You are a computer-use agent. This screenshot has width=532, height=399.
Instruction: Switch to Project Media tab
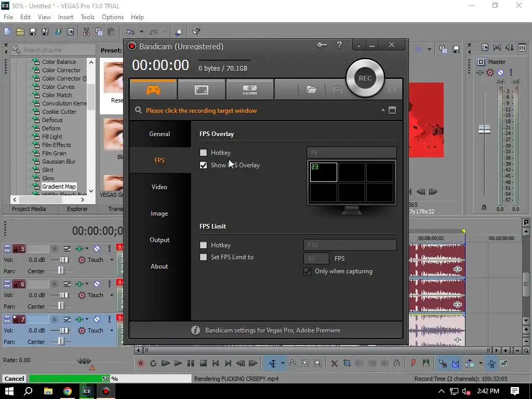[29, 209]
